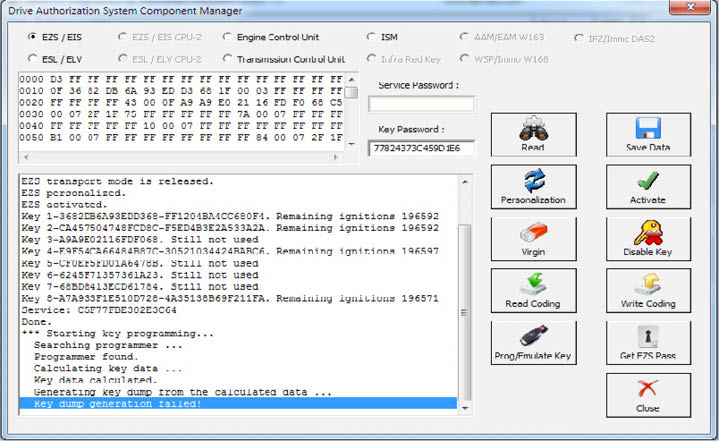719x441 pixels.
Task: Click the Disable Key button
Action: click(648, 238)
